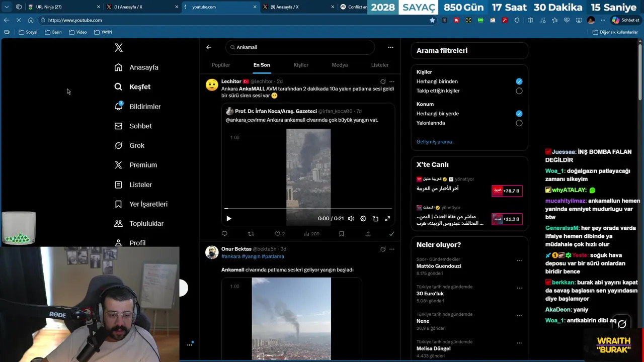Open Keşfet in the X sidebar
This screenshot has width=644, height=362.
tap(132, 87)
